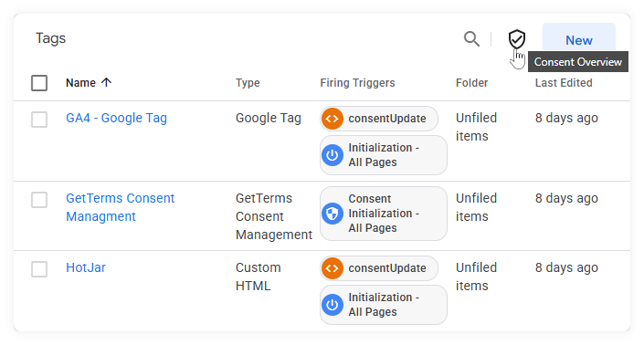Check the GA4 - Google Tag checkbox

coord(39,120)
